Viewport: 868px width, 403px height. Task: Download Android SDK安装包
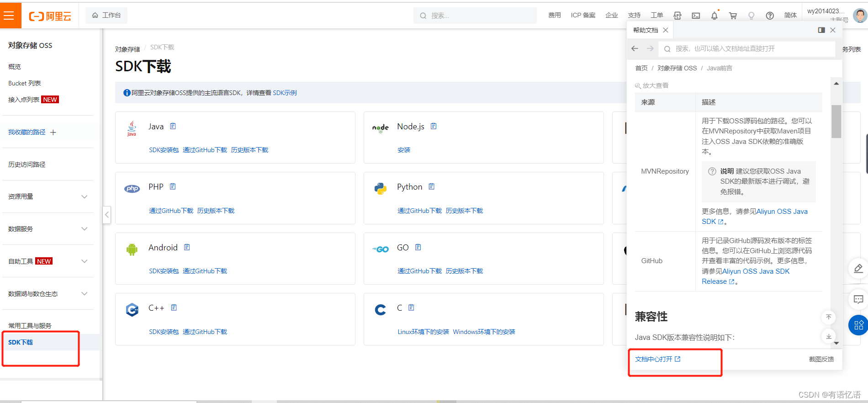click(x=164, y=271)
